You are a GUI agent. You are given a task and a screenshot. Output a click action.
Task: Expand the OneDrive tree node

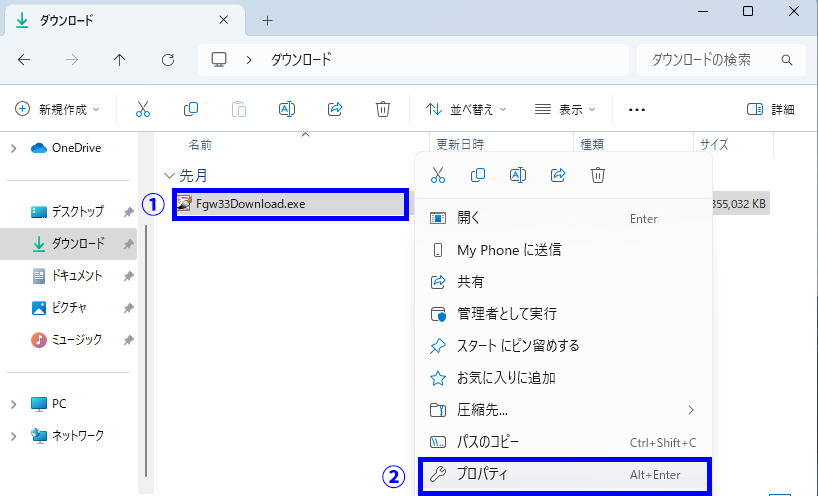13,148
